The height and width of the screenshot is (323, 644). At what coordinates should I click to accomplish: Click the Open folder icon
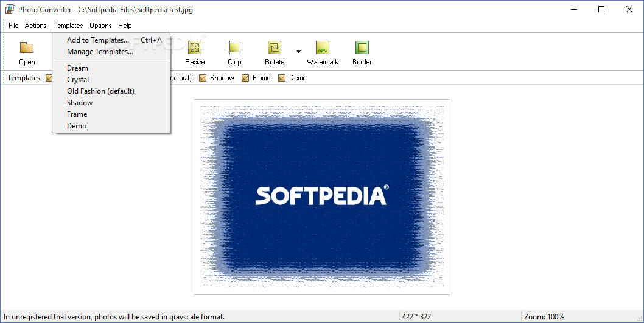click(27, 47)
